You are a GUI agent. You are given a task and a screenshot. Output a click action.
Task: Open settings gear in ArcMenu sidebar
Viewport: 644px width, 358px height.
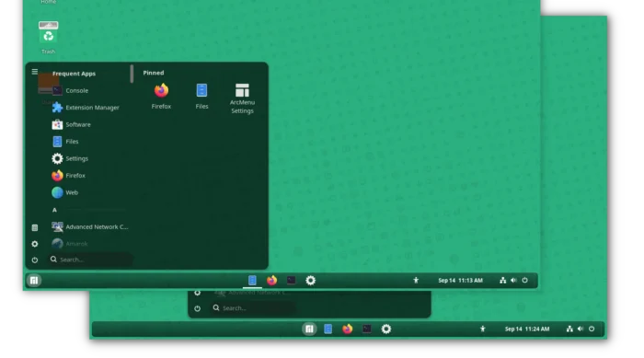35,244
